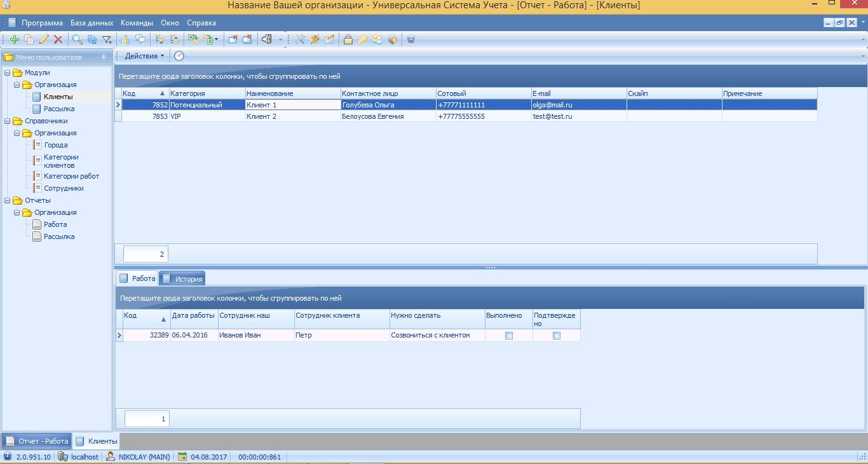Apply a filter using the funnel icon
Image resolution: width=868 pixels, height=464 pixels.
tap(107, 39)
